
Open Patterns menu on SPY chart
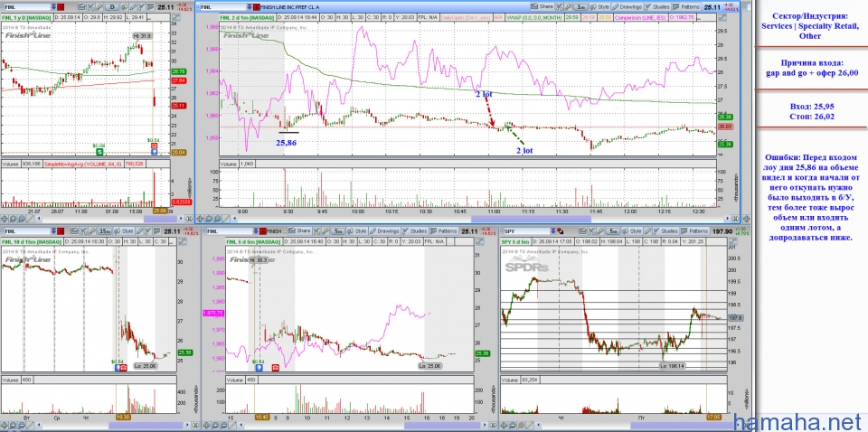tap(694, 231)
